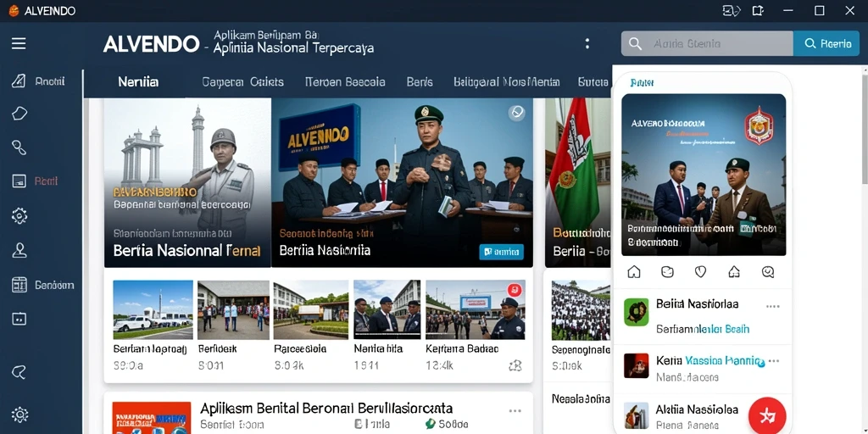The height and width of the screenshot is (434, 868).
Task: Open the user profile icon in sidebar
Action: [19, 250]
